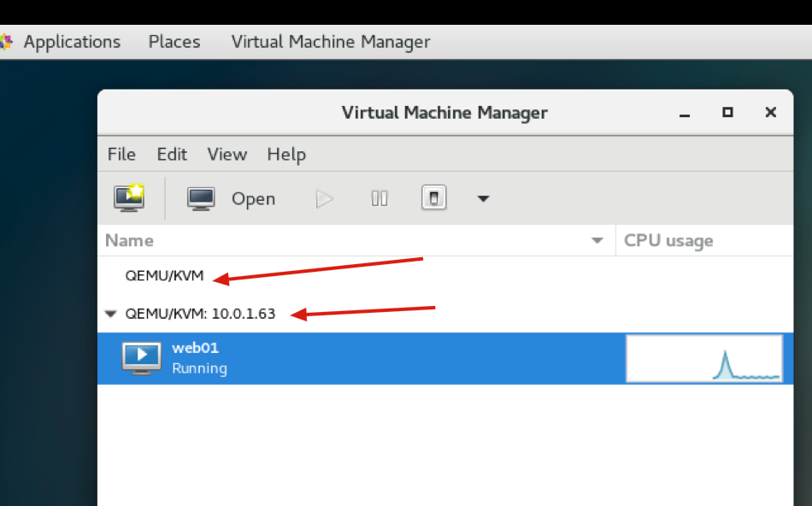Click the create new virtual machine icon
Viewport: 812px width, 506px height.
pyautogui.click(x=129, y=197)
